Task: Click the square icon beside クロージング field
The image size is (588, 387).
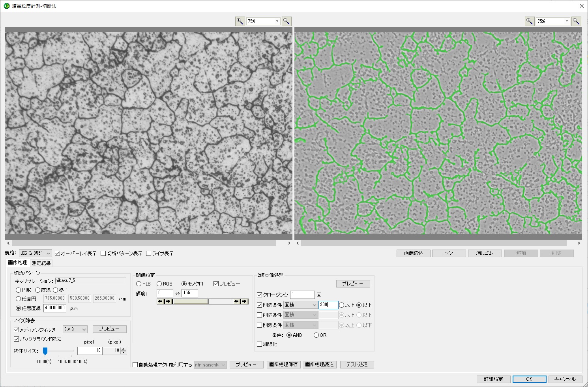Action: point(319,295)
